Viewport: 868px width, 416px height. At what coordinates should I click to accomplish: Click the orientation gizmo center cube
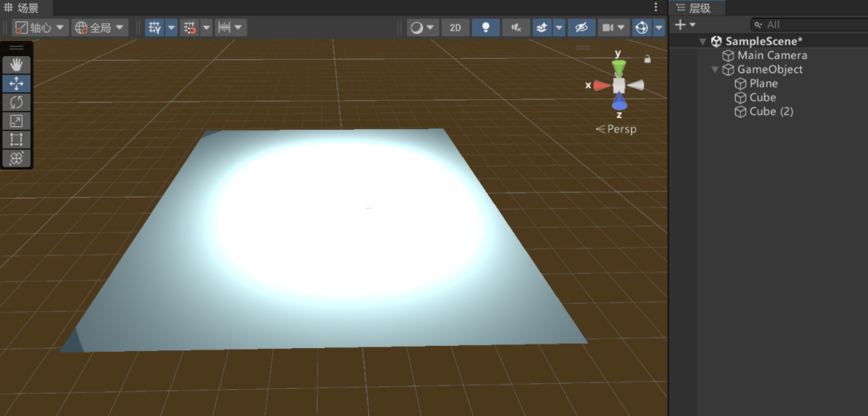619,85
